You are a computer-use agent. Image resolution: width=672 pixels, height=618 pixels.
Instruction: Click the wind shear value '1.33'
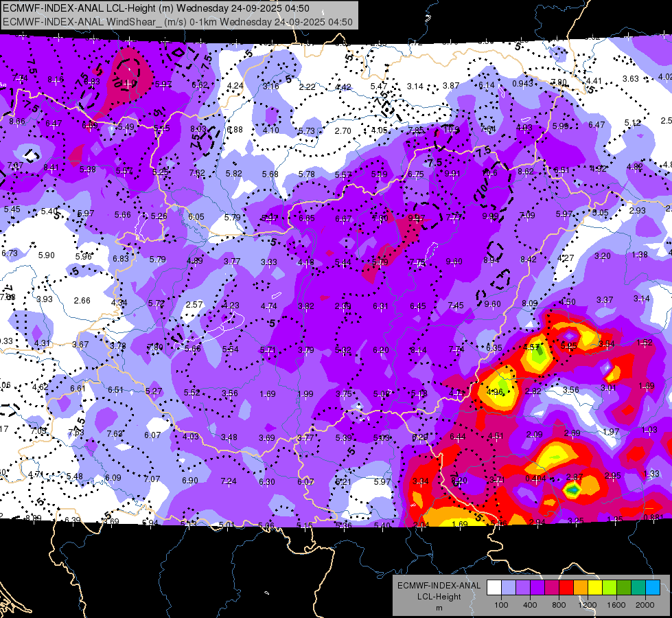click(651, 474)
